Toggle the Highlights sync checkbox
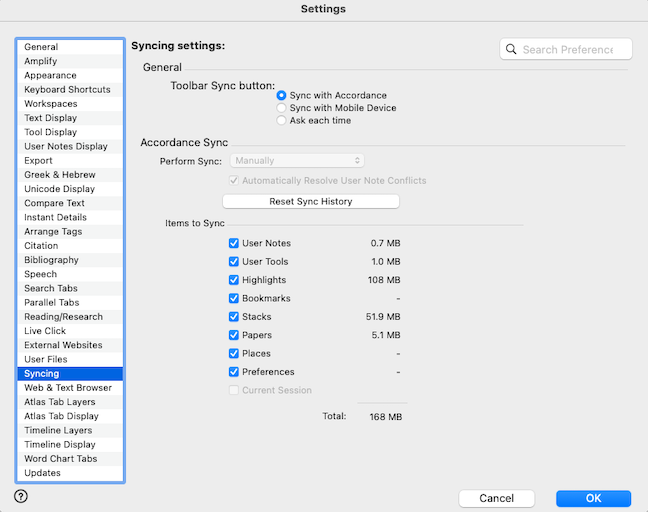Viewport: 648px width, 512px height. pyautogui.click(x=233, y=280)
